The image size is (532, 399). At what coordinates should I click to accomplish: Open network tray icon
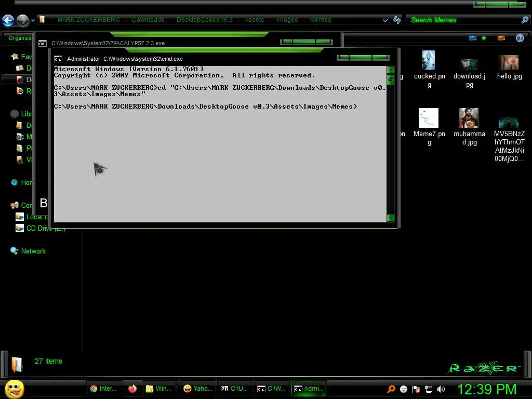(429, 390)
